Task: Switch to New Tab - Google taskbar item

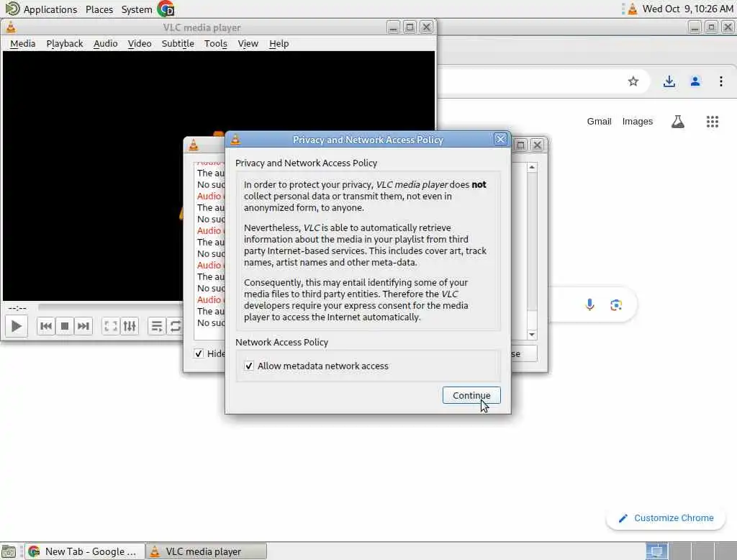Action: click(x=85, y=551)
